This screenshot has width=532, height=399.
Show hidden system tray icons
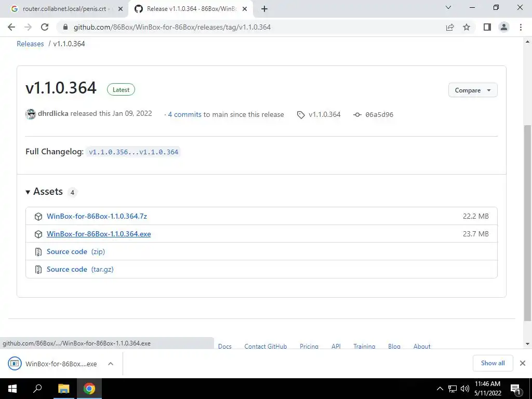440,389
